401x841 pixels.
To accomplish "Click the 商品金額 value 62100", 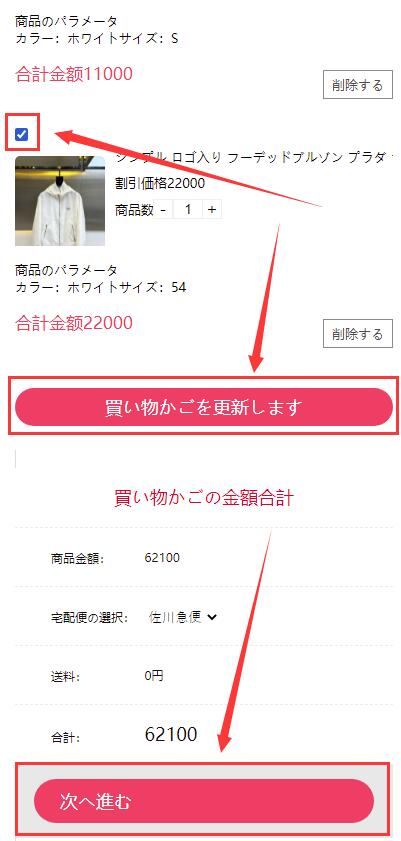I will tap(162, 558).
